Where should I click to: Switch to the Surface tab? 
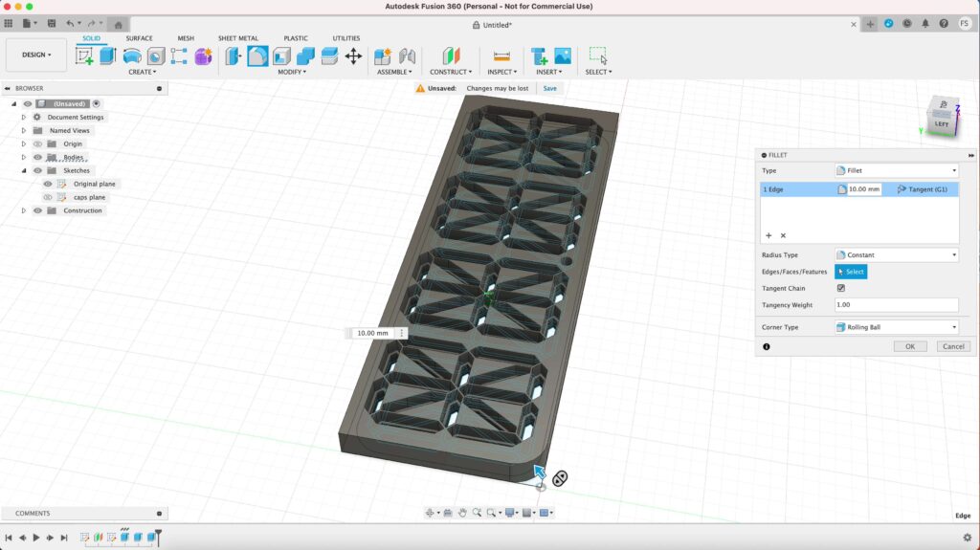point(139,38)
